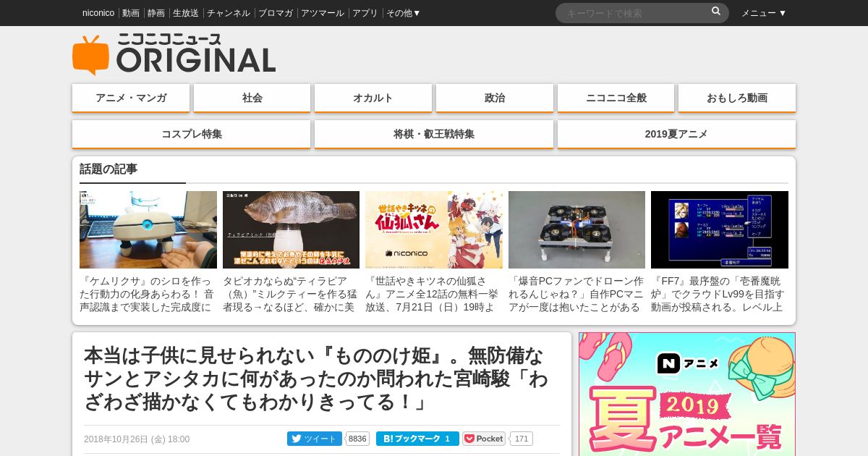The image size is (868, 456).
Task: Select the ニコニコ全般 category tab
Action: [x=616, y=98]
